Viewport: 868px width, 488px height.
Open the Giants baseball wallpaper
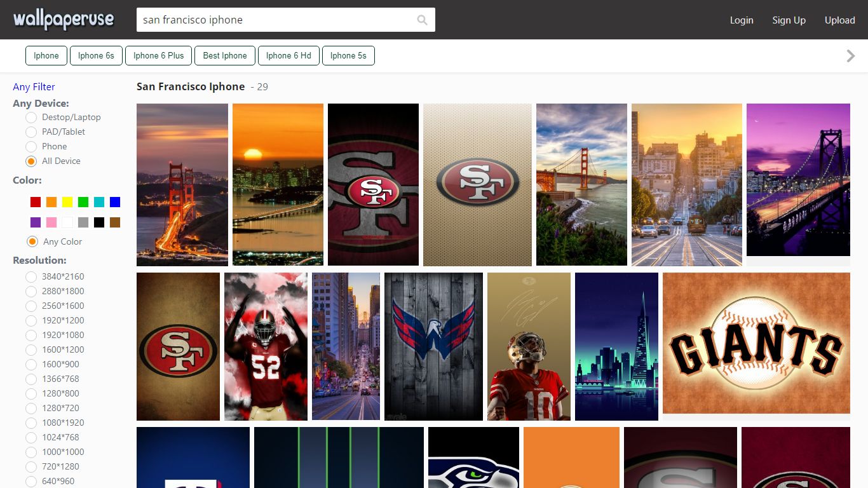(x=756, y=343)
